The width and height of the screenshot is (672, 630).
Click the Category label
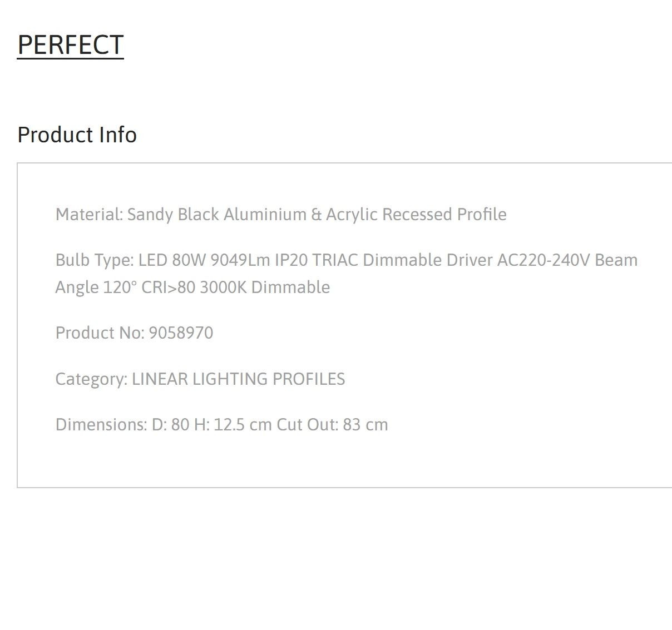(x=92, y=379)
